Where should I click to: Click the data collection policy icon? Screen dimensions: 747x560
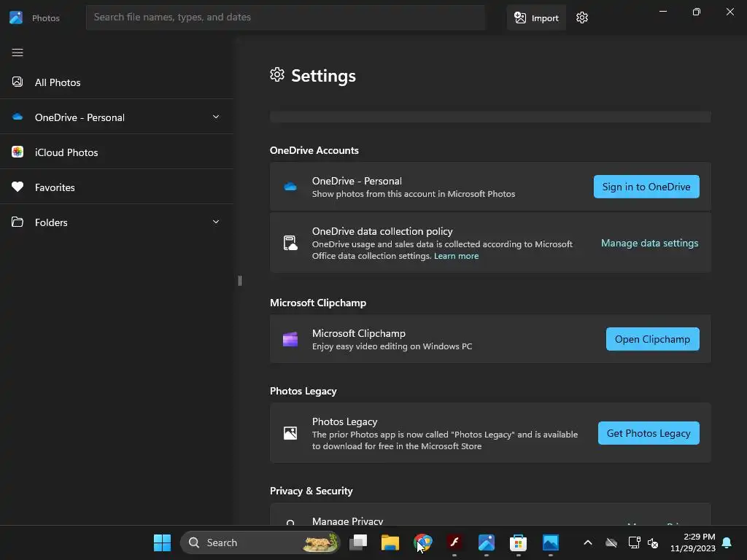[290, 243]
